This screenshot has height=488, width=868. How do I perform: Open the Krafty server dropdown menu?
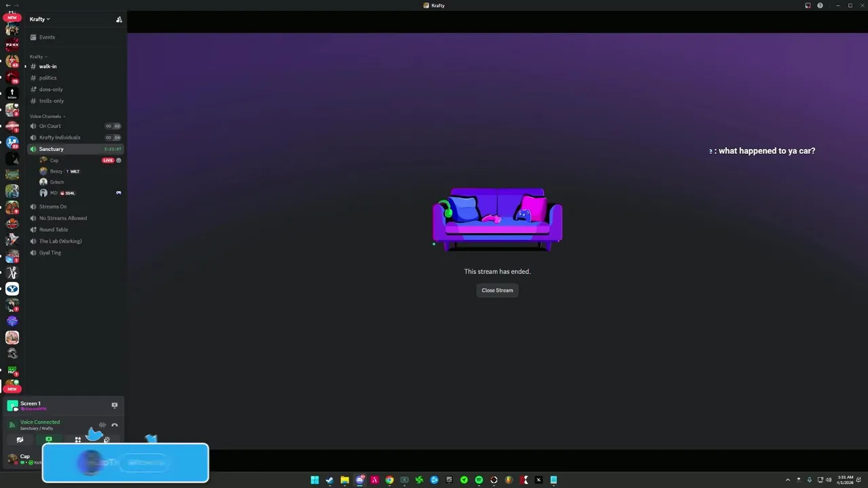pos(39,19)
